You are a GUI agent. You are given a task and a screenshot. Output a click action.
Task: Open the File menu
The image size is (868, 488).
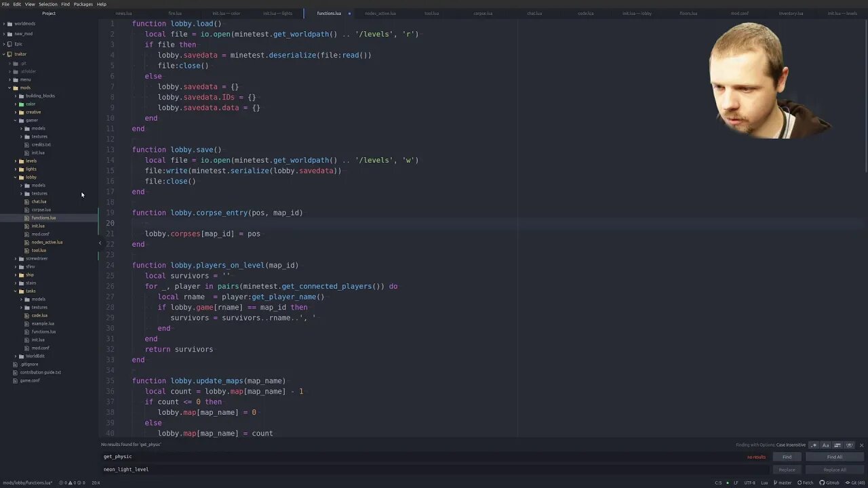click(5, 4)
